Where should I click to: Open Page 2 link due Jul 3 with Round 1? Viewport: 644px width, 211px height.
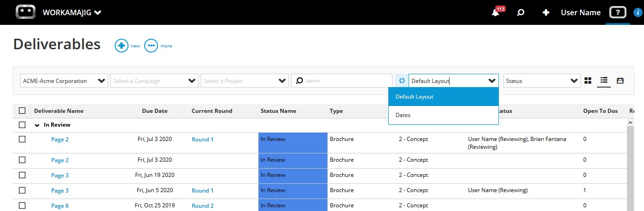tap(60, 140)
